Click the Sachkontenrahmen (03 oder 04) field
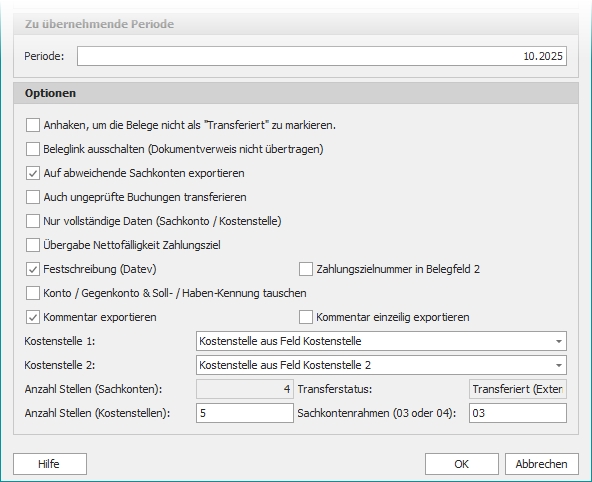This screenshot has height=482, width=592. [518, 413]
